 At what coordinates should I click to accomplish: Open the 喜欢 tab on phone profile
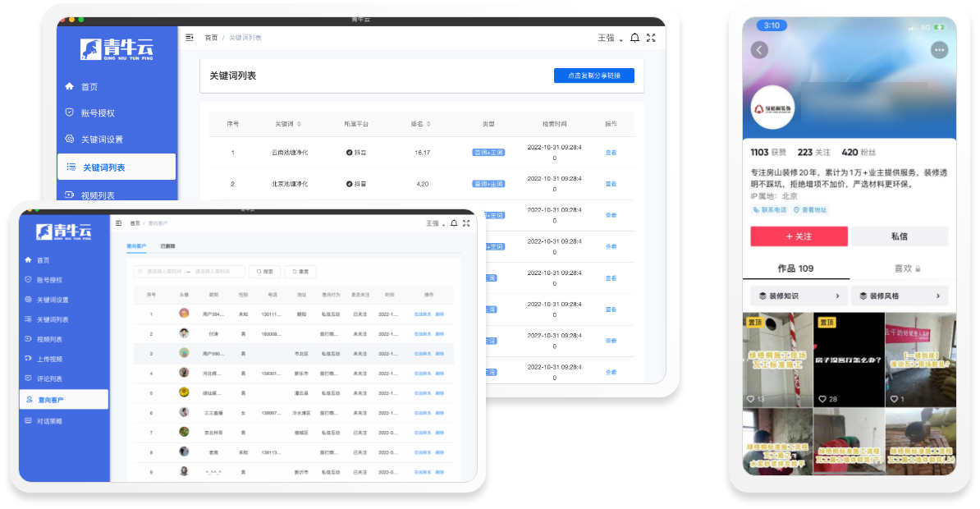coord(906,268)
